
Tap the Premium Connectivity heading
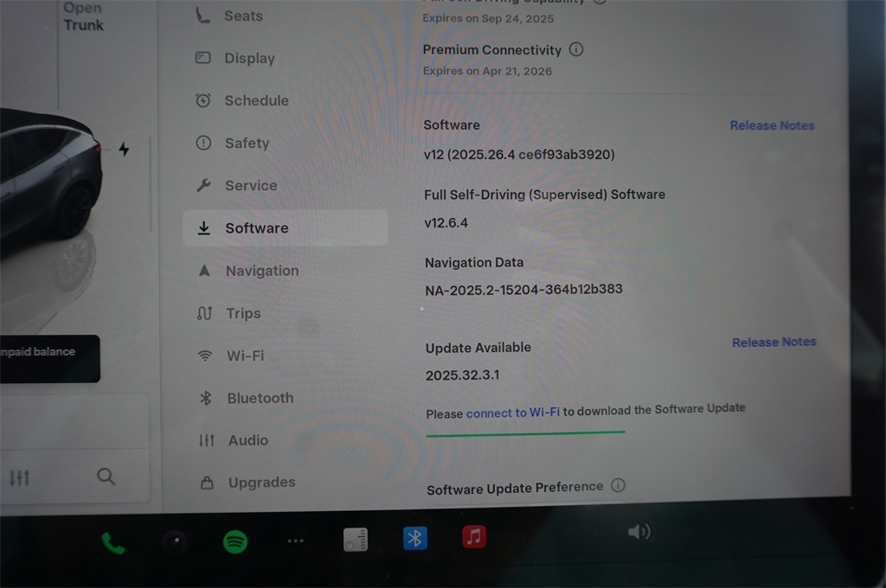492,49
